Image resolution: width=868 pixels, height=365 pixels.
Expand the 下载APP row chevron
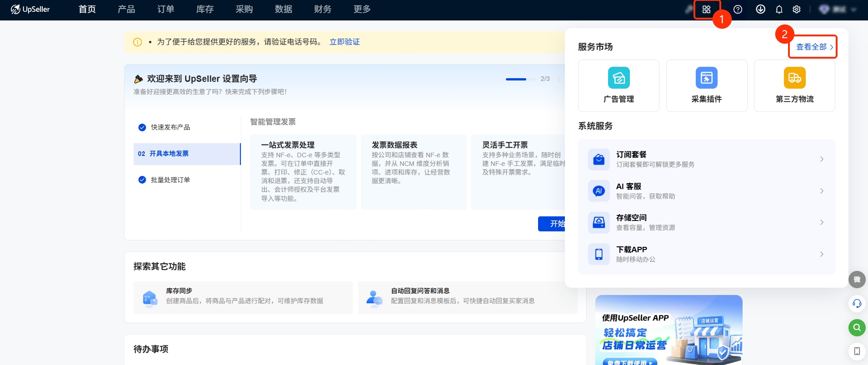pyautogui.click(x=822, y=254)
